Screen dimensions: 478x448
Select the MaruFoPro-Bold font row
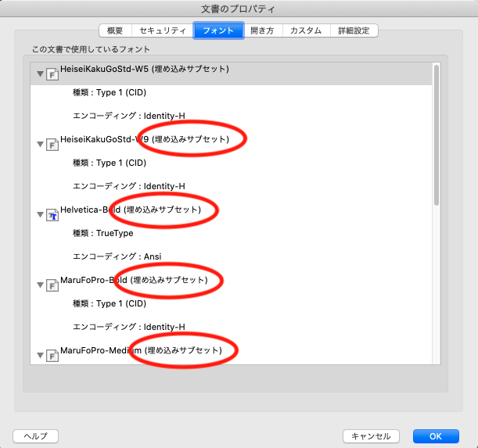pos(231,285)
